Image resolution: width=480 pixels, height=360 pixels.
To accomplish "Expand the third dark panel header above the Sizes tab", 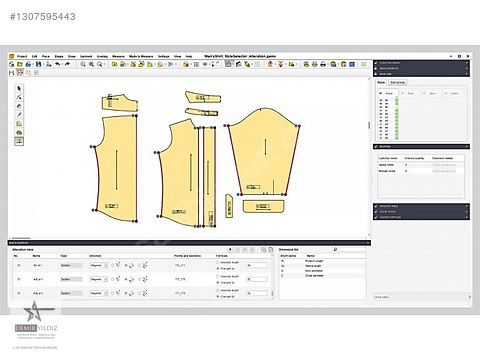I will click(421, 74).
